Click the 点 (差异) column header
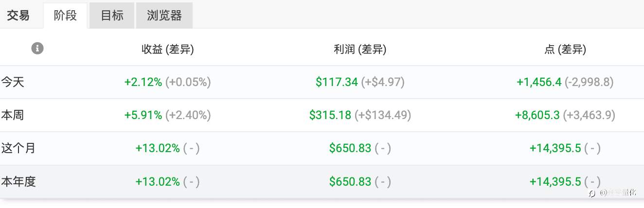 [x=565, y=49]
